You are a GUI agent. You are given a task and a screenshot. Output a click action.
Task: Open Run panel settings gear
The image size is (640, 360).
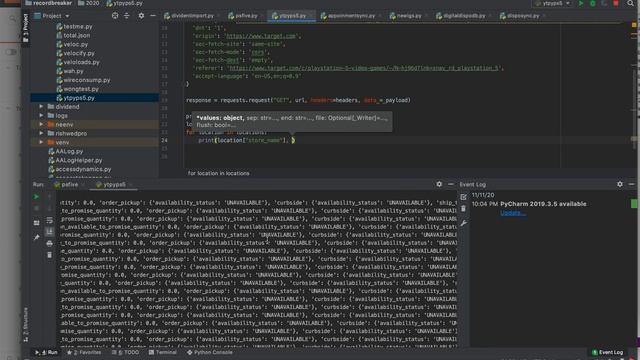439,184
